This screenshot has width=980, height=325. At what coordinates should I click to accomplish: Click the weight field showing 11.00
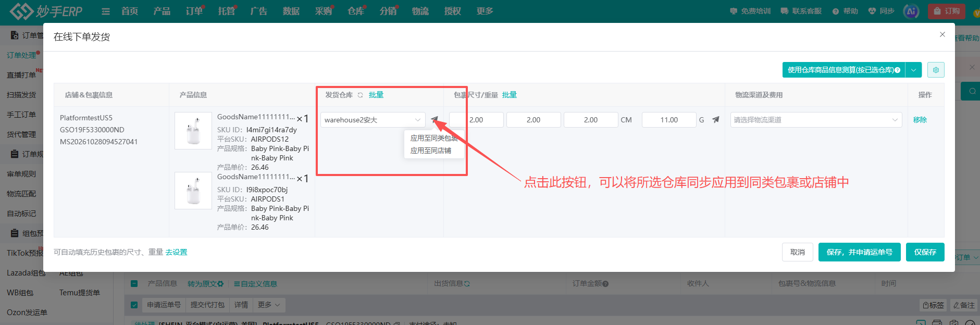point(669,120)
